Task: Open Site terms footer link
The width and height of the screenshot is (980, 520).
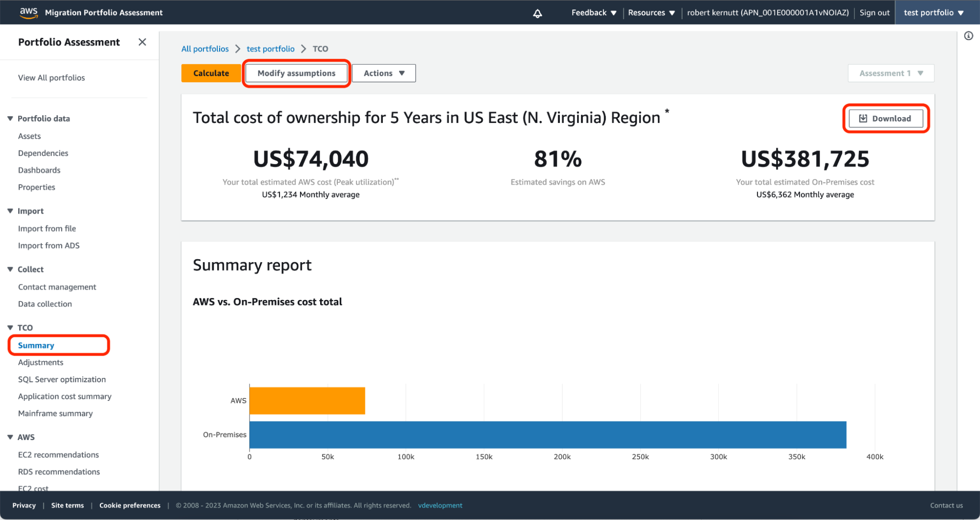Action: click(x=68, y=506)
